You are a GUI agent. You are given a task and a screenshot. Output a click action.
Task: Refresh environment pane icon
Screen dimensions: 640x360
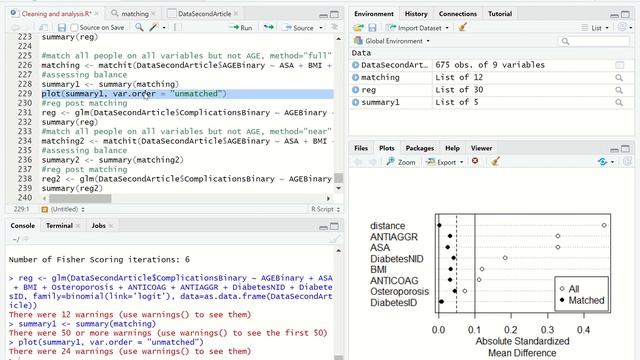[x=622, y=27]
